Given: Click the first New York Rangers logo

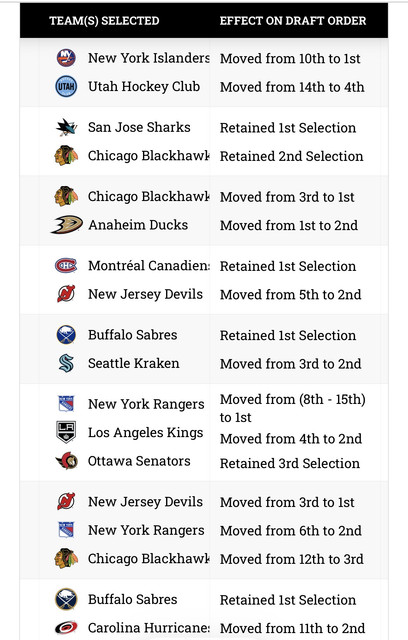Looking at the screenshot, I should coord(66,404).
